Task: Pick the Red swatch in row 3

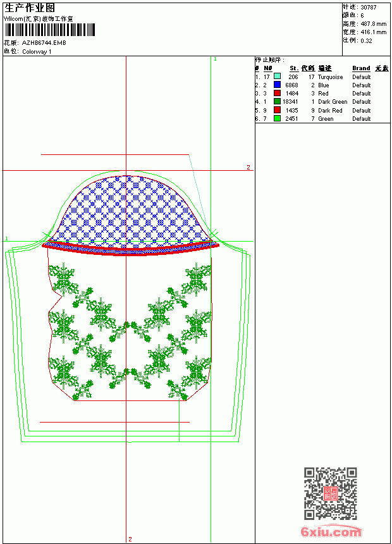Action: [x=277, y=93]
